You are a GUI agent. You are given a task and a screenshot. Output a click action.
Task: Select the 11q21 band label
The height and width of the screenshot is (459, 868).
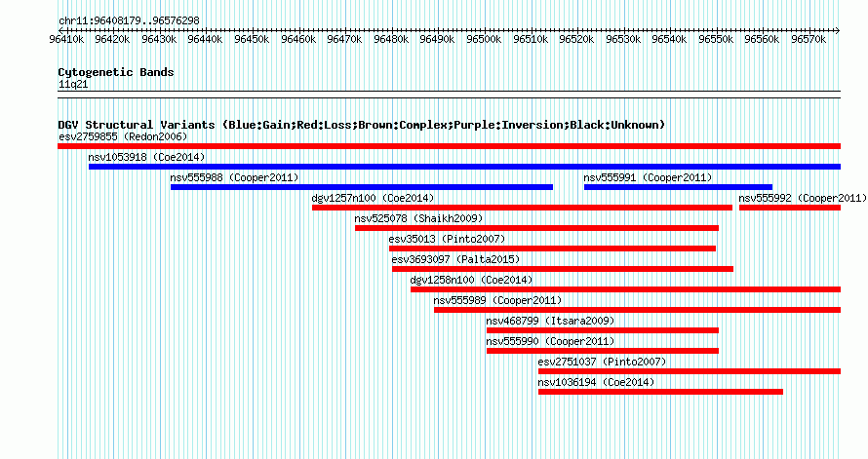pos(73,84)
